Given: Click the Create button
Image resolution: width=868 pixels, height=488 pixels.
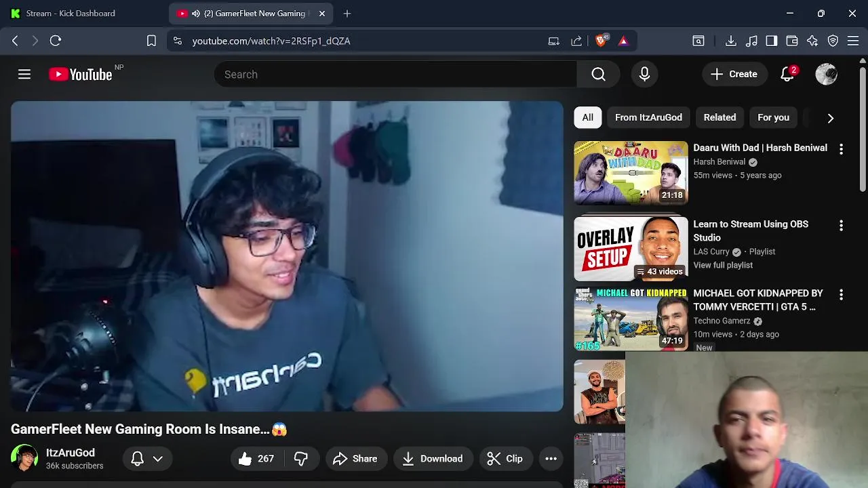Looking at the screenshot, I should [734, 75].
